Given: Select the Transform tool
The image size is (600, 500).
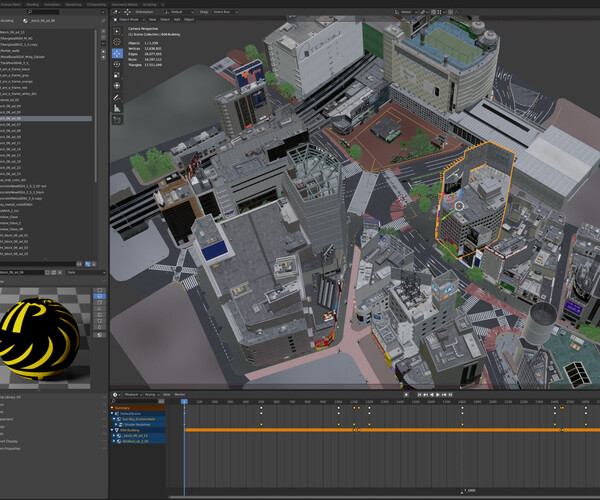Looking at the screenshot, I should click(x=117, y=86).
